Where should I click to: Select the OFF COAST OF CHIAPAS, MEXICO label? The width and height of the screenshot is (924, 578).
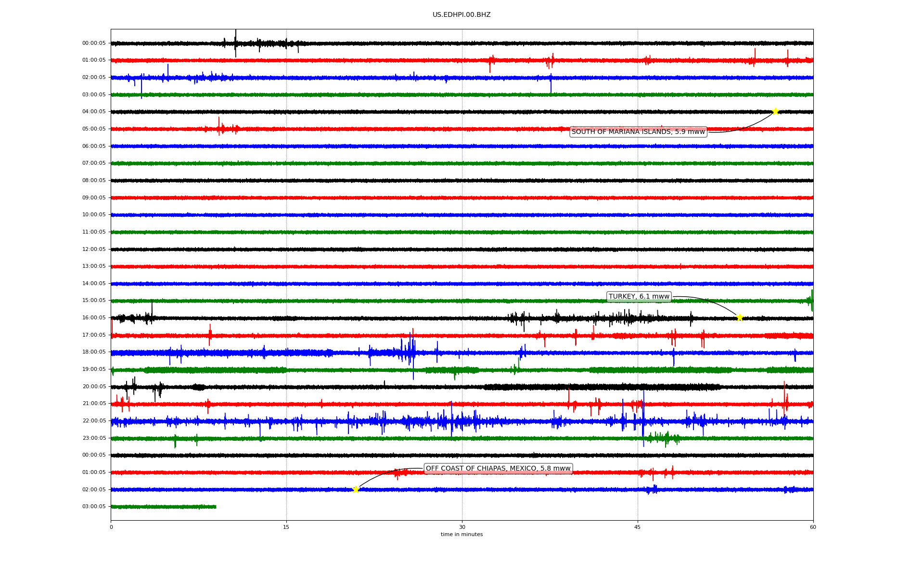(498, 469)
